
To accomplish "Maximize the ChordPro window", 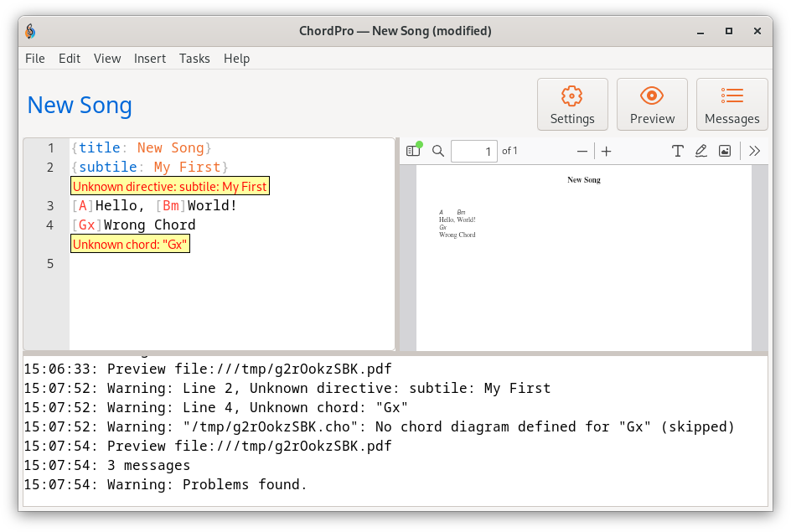I will [x=729, y=31].
